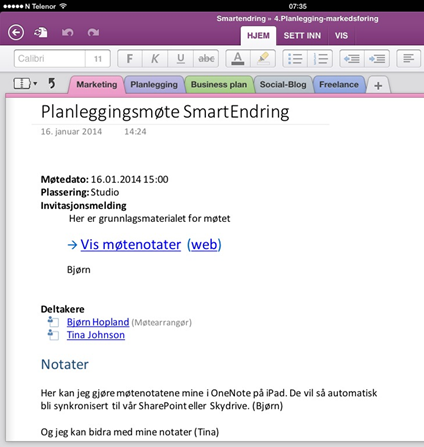The image size is (424, 447).
Task: Open the VIS ribbon tab
Action: 341,36
